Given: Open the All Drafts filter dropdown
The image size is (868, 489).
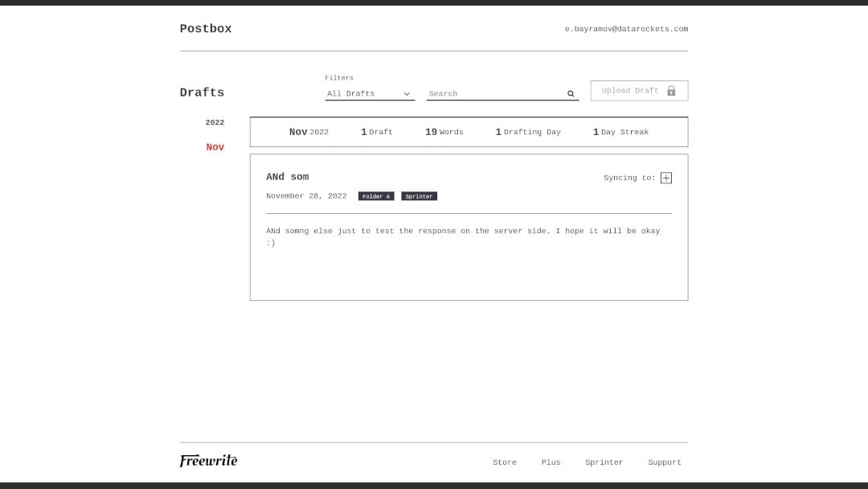Looking at the screenshot, I should (369, 94).
